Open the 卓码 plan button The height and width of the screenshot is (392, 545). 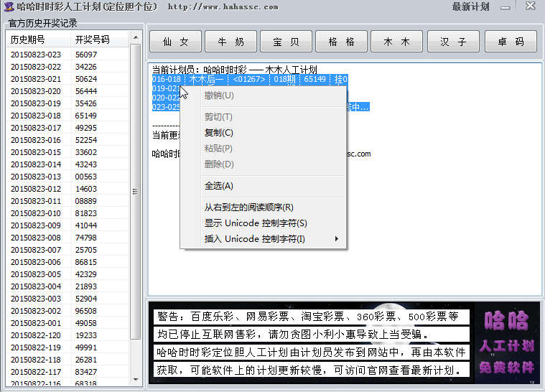pos(511,42)
